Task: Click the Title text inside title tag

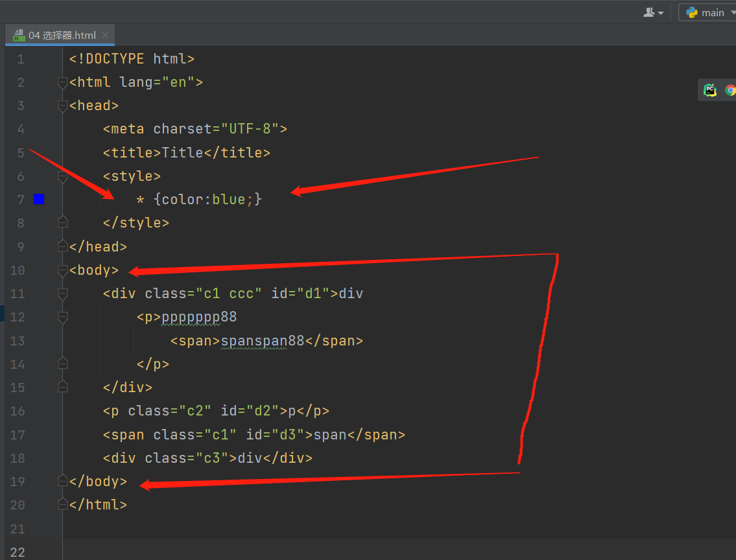Action: pyautogui.click(x=182, y=152)
